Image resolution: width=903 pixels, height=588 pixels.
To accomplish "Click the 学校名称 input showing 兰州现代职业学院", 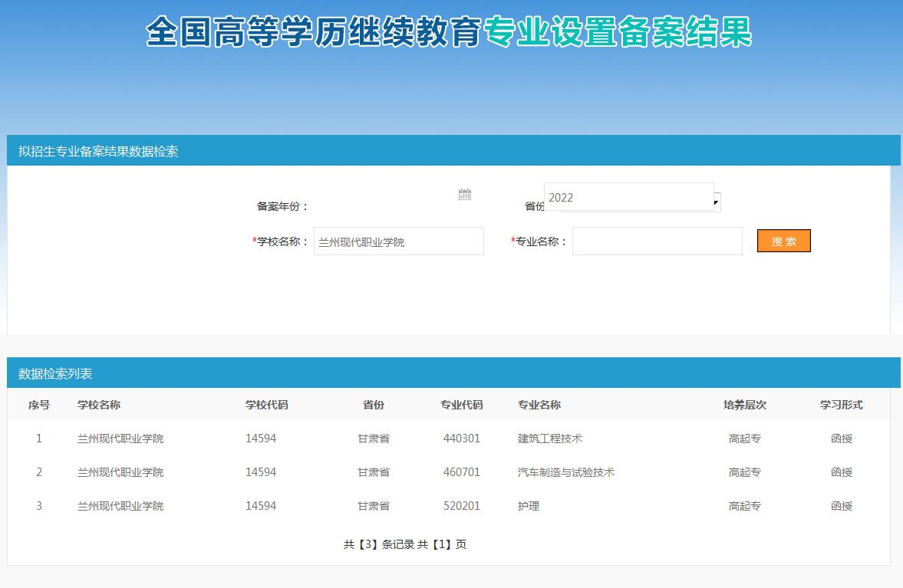I will (x=398, y=241).
